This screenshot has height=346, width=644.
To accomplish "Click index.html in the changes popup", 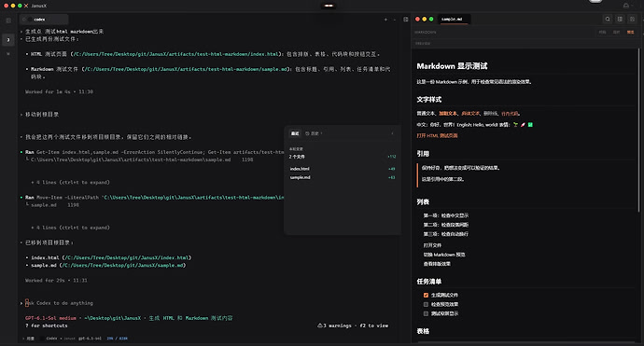I will pyautogui.click(x=300, y=169).
